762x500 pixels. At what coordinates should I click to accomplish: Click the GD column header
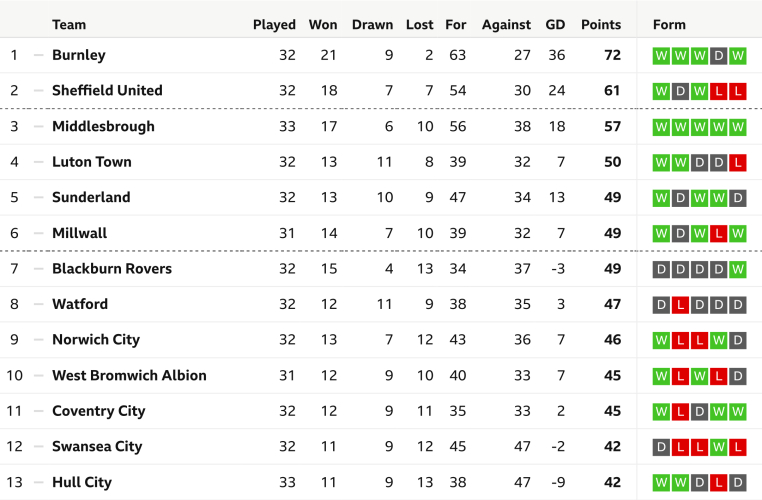tap(555, 24)
